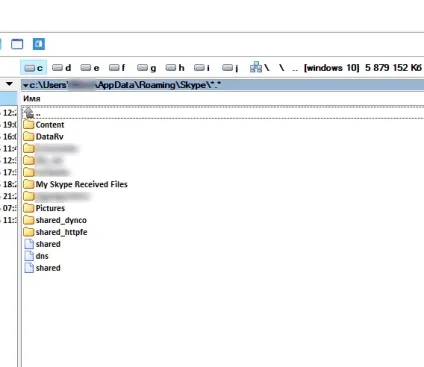Select the dns file

[37, 256]
